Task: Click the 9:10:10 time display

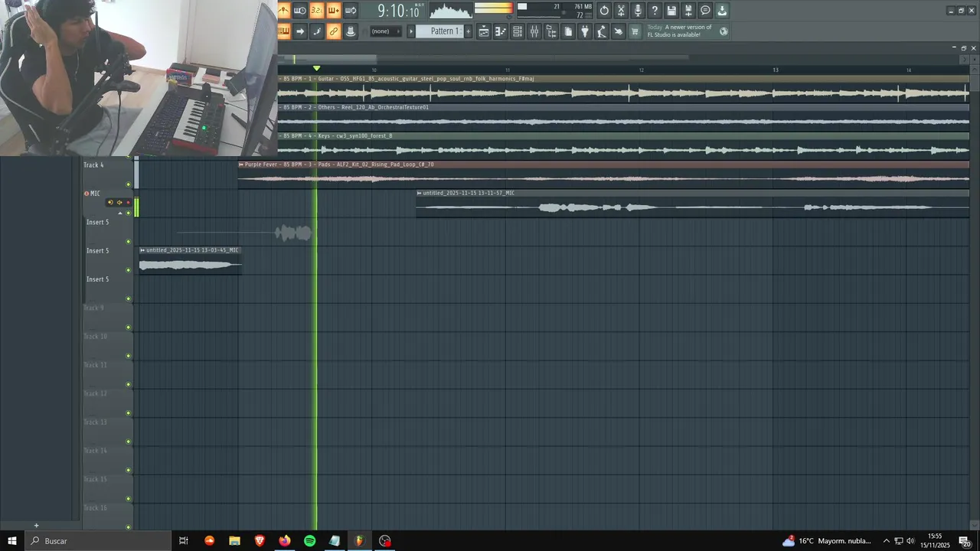Action: pos(398,11)
